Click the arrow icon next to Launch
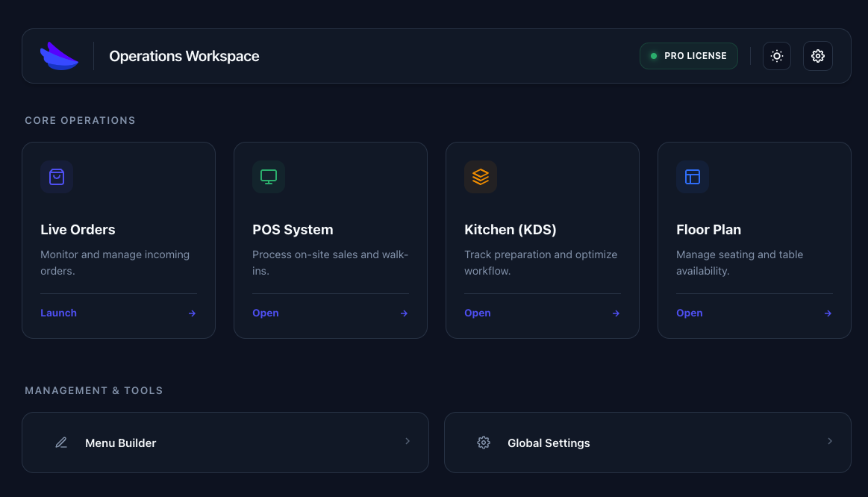 coord(192,313)
